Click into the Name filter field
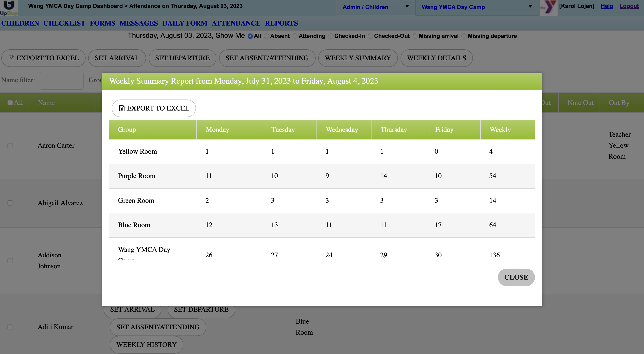 (62, 81)
